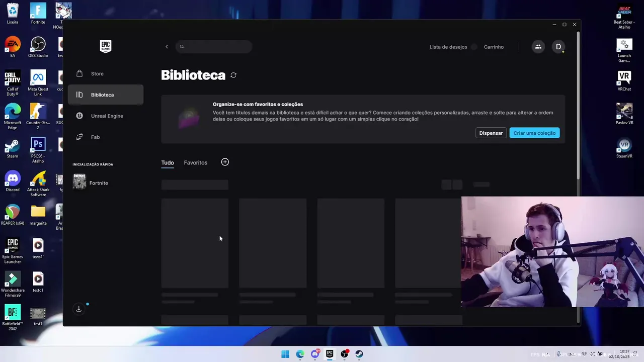This screenshot has width=644, height=362.
Task: Select the Steam desktop shortcut
Action: 13,148
